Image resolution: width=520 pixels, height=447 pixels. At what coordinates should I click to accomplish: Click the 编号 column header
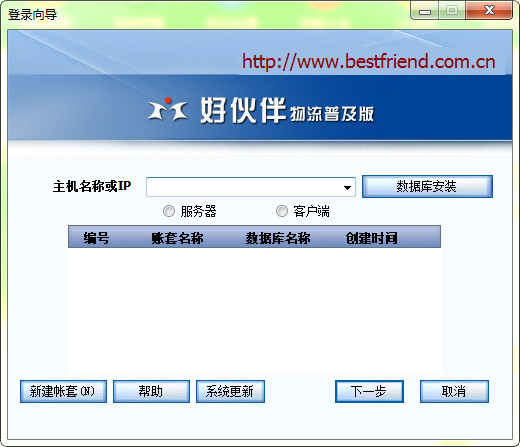pos(96,238)
